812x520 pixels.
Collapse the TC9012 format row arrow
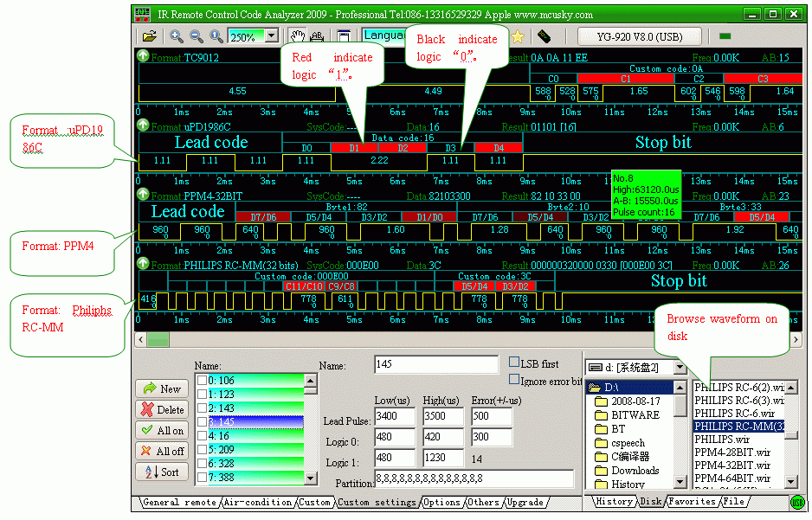coord(143,57)
